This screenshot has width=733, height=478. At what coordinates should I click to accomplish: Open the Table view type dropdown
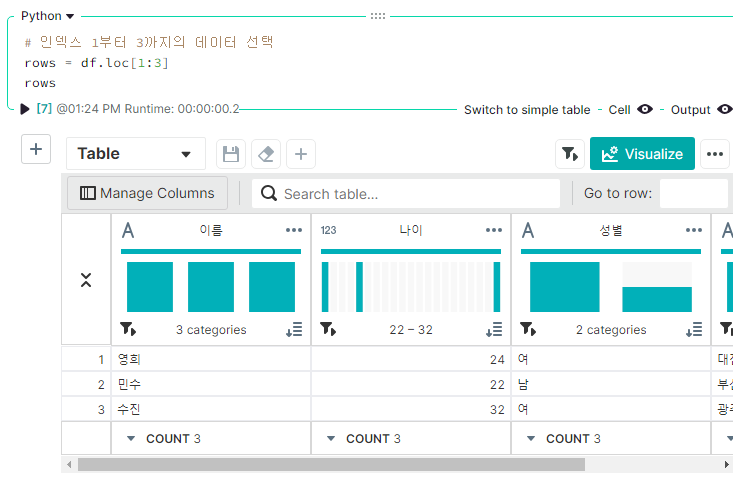[x=136, y=154]
